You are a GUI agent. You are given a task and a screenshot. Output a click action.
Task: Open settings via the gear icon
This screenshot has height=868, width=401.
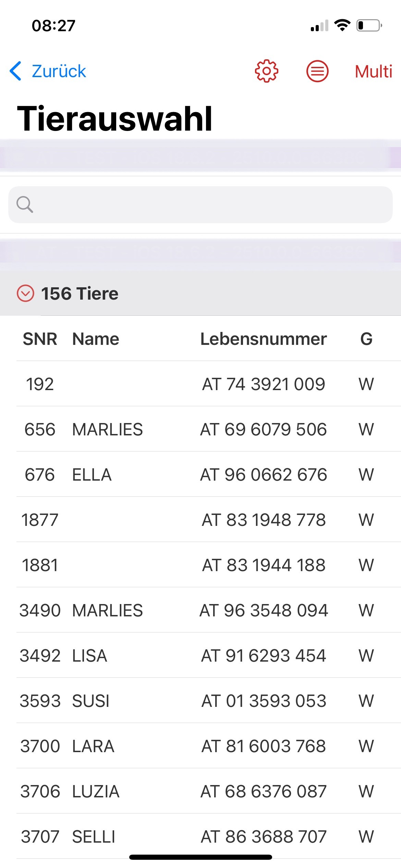click(x=266, y=71)
